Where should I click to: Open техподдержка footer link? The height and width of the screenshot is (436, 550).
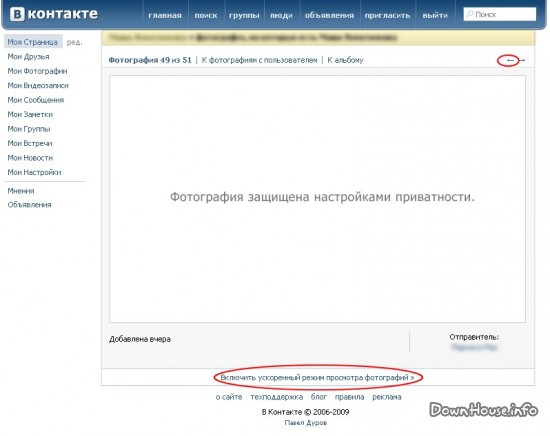pyautogui.click(x=276, y=397)
